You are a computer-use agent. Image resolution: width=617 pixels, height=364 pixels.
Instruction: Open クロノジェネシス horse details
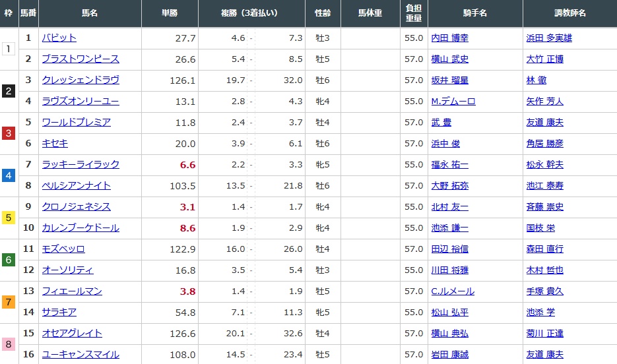coord(76,207)
